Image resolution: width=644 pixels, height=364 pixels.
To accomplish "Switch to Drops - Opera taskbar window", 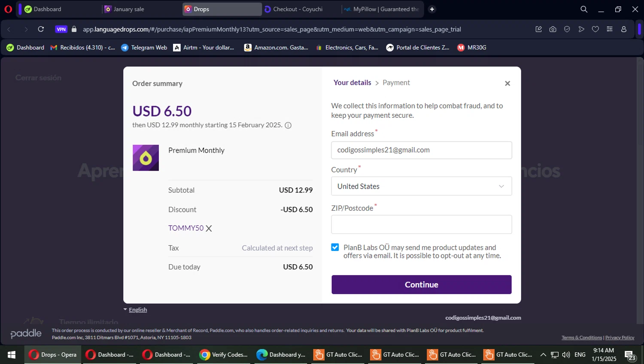I will pos(53,355).
